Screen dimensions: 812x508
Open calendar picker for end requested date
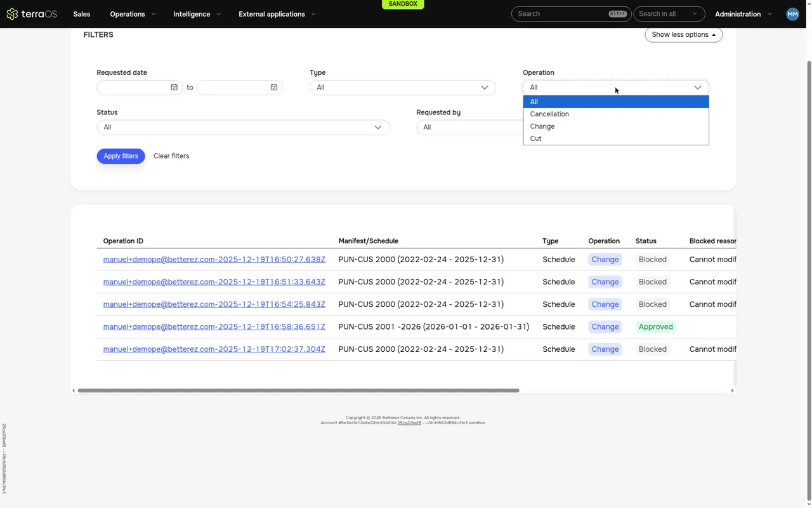(274, 88)
